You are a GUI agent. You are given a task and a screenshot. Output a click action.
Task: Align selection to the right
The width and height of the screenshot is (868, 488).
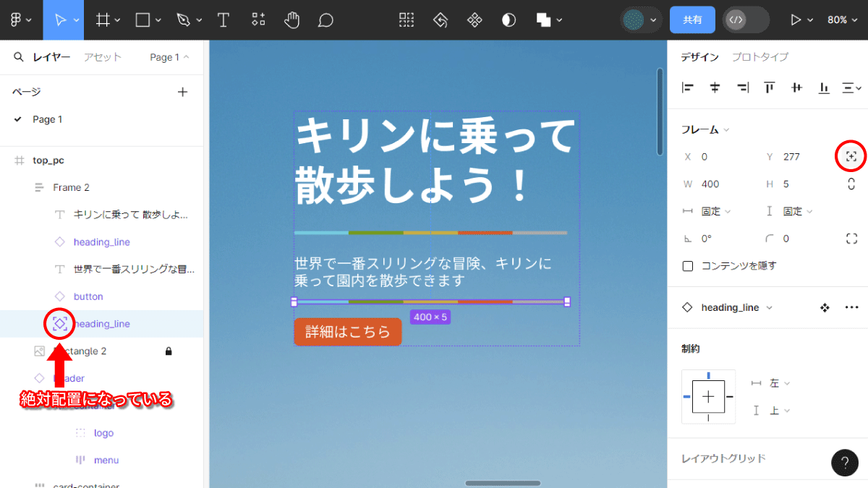coord(742,87)
